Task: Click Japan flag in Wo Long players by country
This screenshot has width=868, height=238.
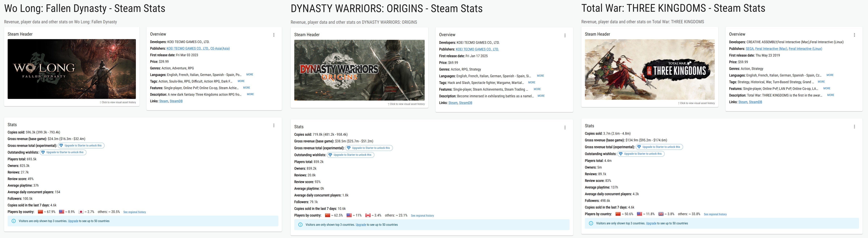Action: click(81, 212)
